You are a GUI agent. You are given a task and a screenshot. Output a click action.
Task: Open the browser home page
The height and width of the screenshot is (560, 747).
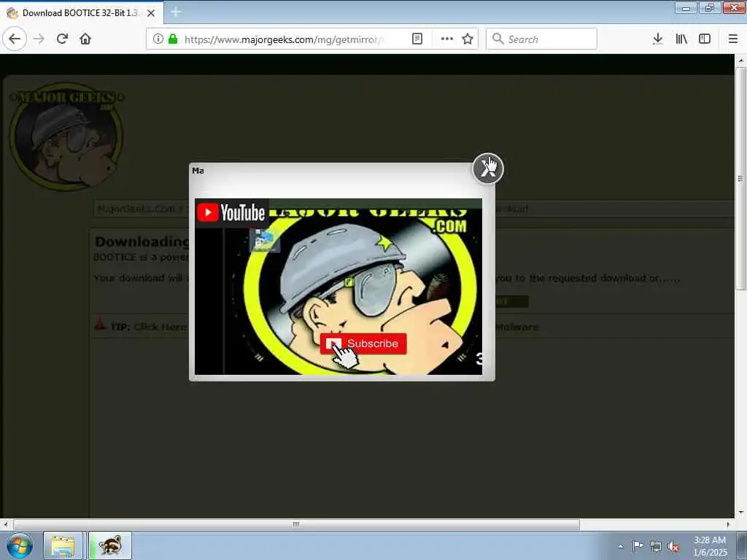pyautogui.click(x=85, y=39)
